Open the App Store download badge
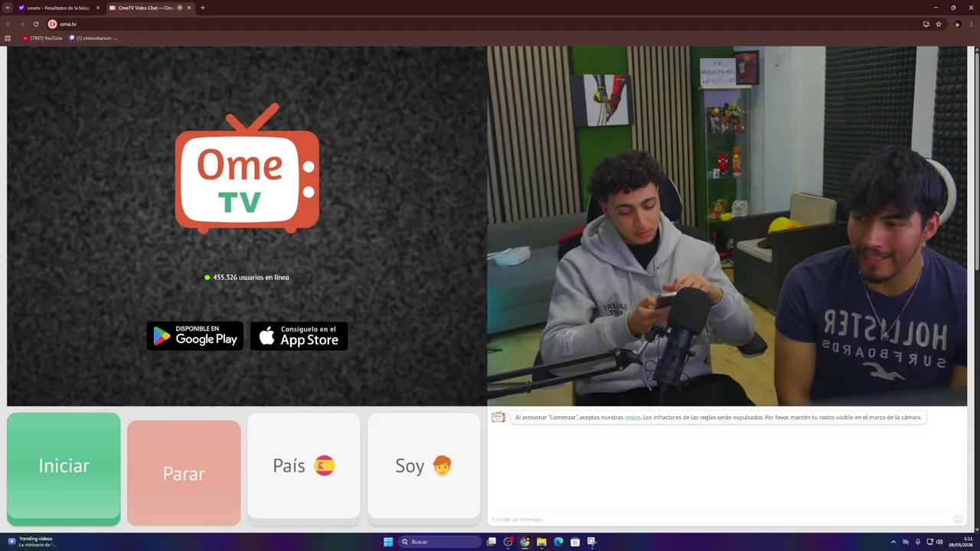980x551 pixels. [299, 336]
